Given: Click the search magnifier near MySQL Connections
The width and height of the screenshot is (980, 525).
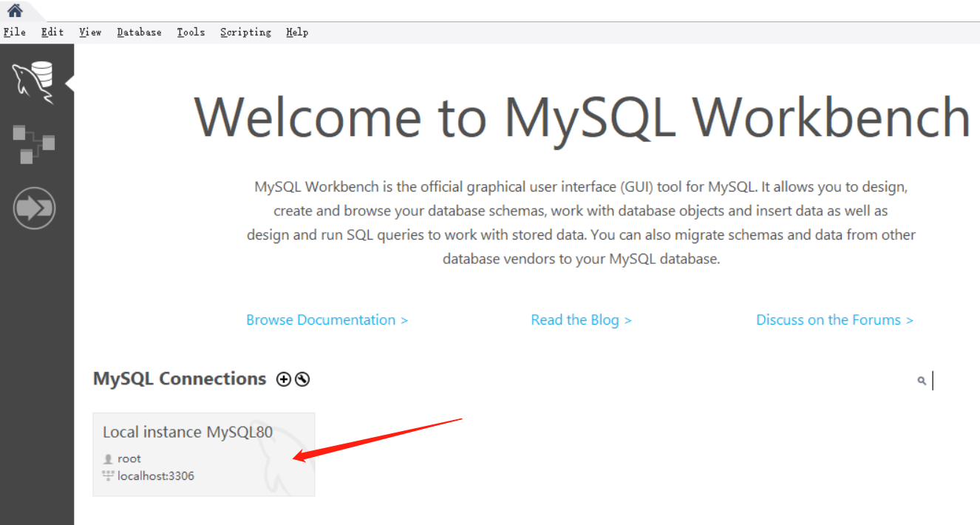Looking at the screenshot, I should (921, 381).
